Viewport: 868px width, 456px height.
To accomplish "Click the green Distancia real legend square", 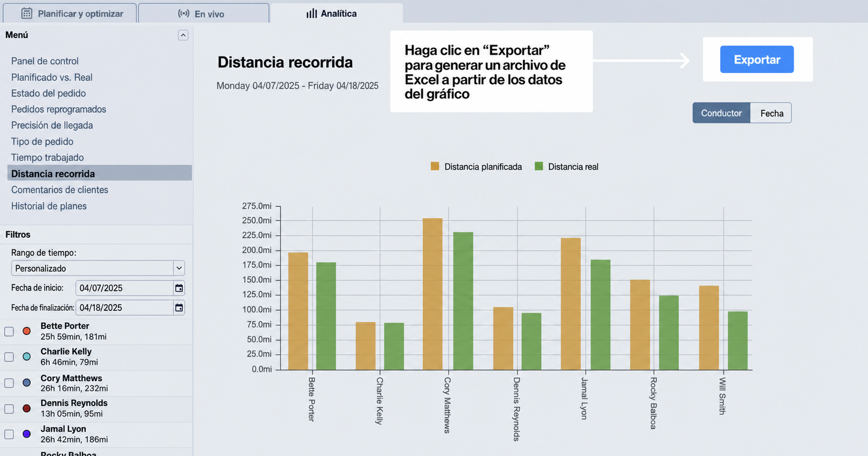I will click(539, 166).
